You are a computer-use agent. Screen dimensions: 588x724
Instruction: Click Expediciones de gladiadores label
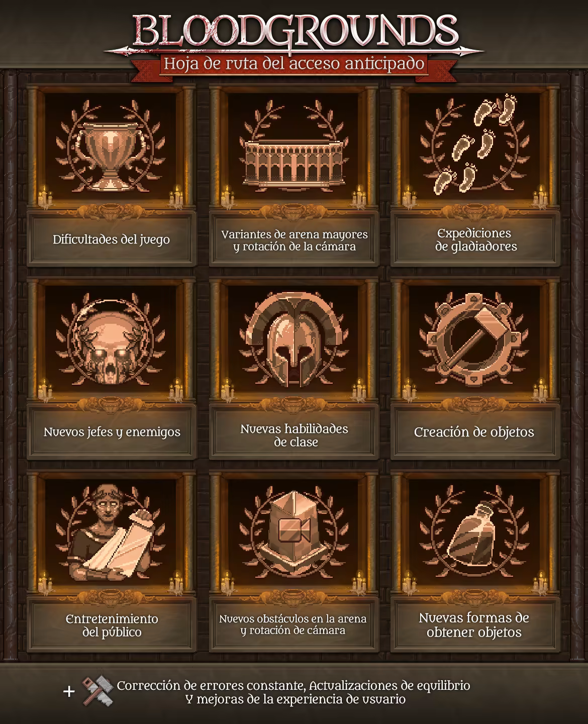[x=475, y=240]
